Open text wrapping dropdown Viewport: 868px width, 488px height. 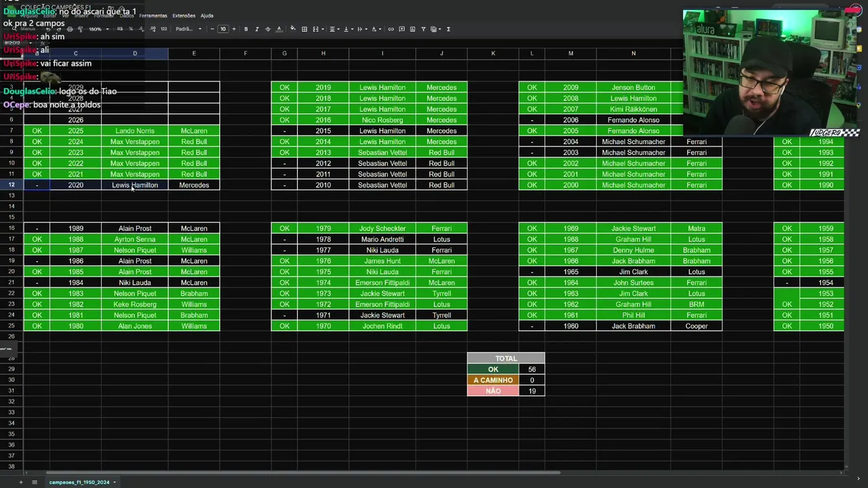pyautogui.click(x=361, y=29)
